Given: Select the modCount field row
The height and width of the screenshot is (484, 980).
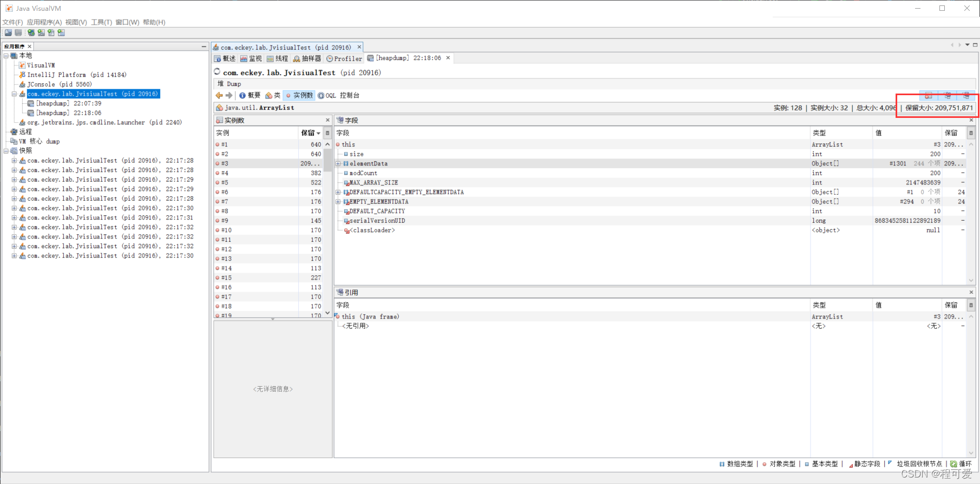Looking at the screenshot, I should (x=650, y=173).
